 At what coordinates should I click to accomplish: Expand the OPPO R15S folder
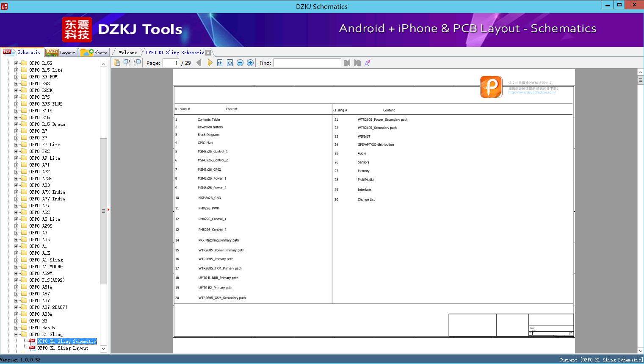(17, 63)
